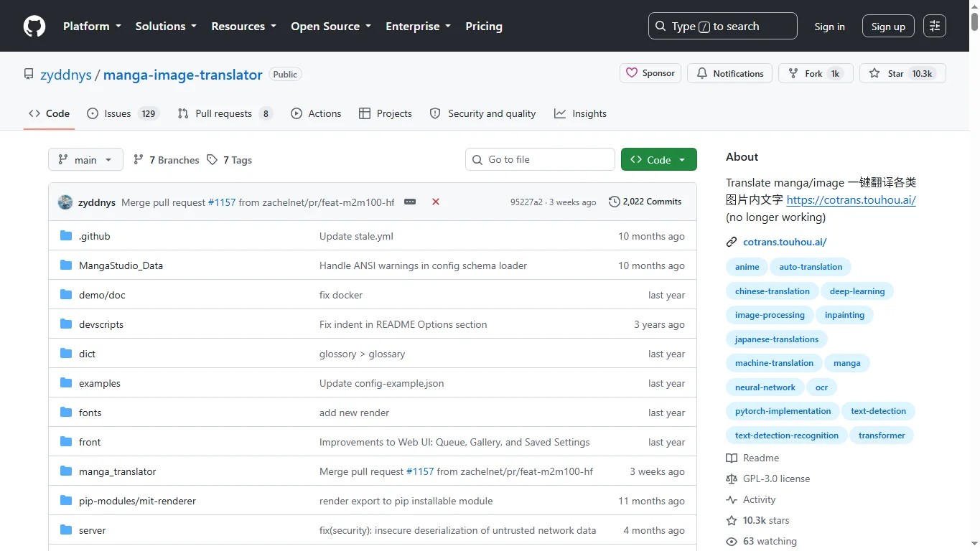
Task: Click the clock icon in 2,022 Commits
Action: click(614, 202)
